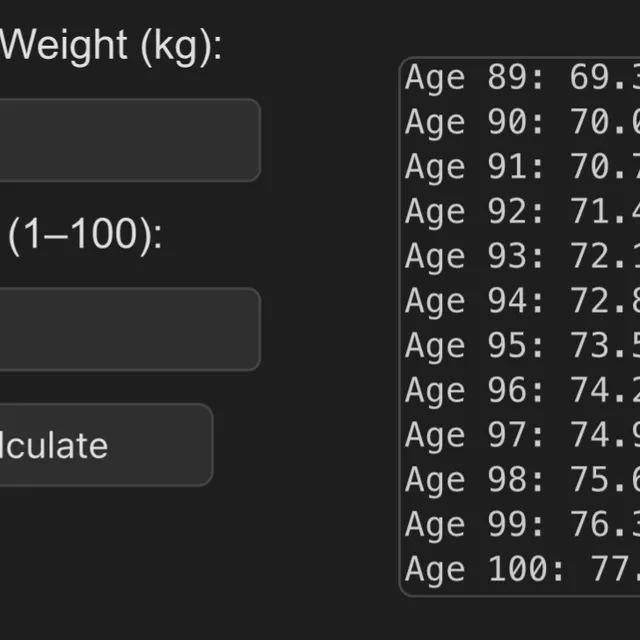
Task: Click the Age 98 result line
Action: tap(520, 480)
